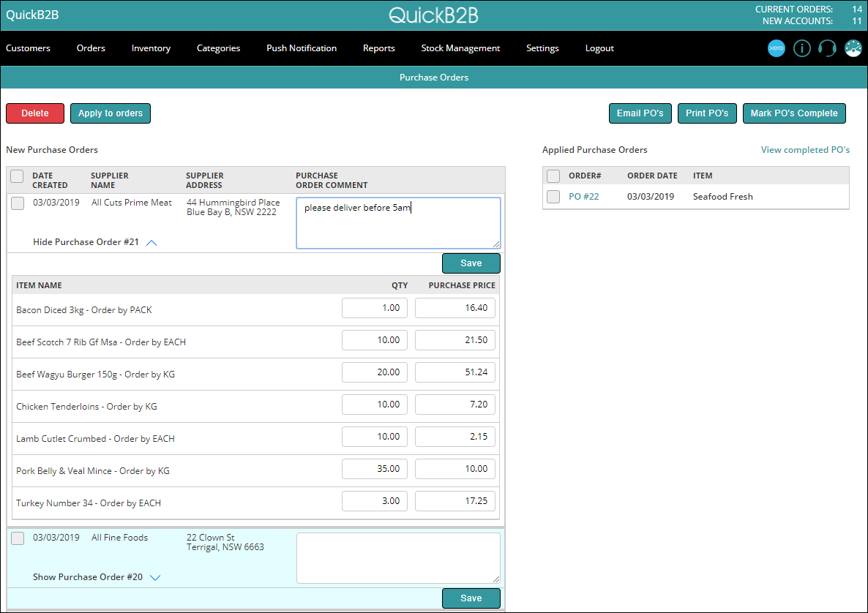
Task: Click the 'Seafood Fresh' item text
Action: click(x=722, y=197)
